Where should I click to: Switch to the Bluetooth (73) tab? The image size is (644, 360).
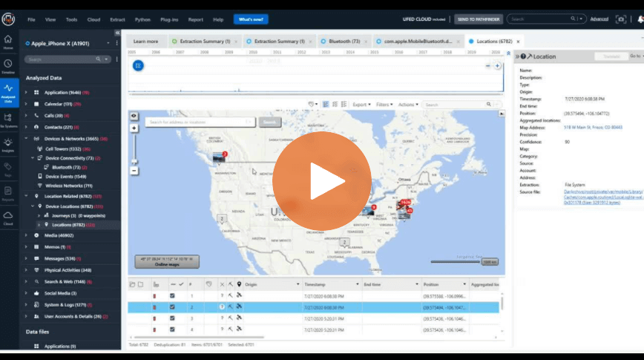[x=344, y=41]
